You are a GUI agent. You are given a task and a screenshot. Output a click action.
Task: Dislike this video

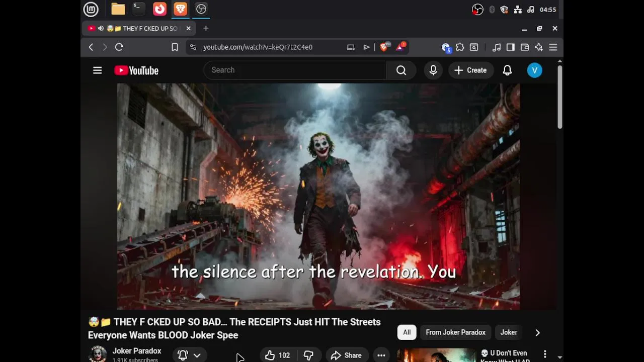tap(308, 355)
